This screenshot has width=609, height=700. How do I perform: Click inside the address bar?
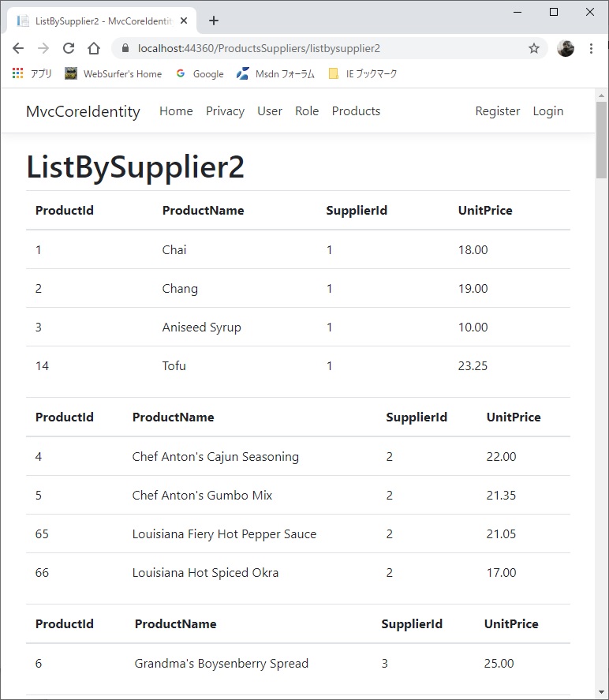pos(316,47)
